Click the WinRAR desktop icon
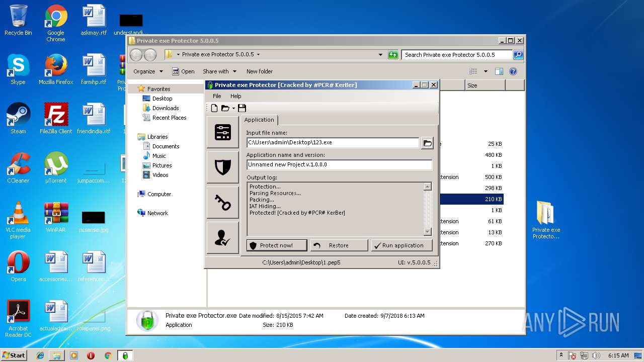Viewport: 644px width, 362px height. coord(56,217)
